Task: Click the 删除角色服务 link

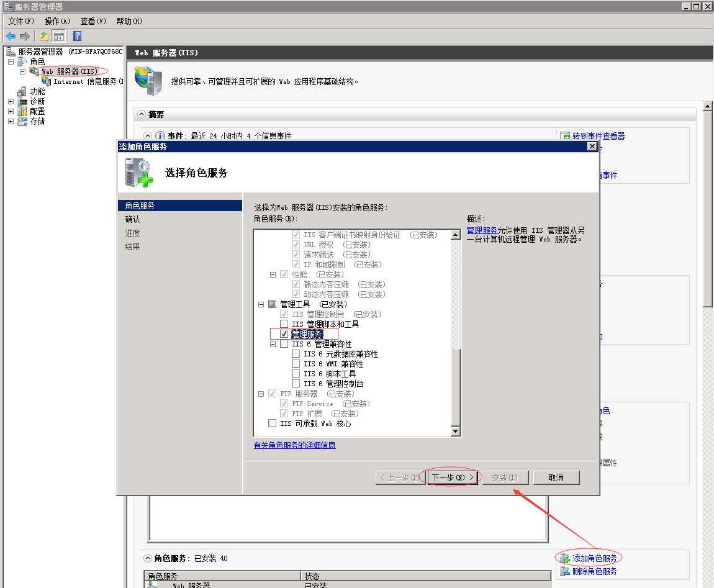Action: tap(595, 571)
